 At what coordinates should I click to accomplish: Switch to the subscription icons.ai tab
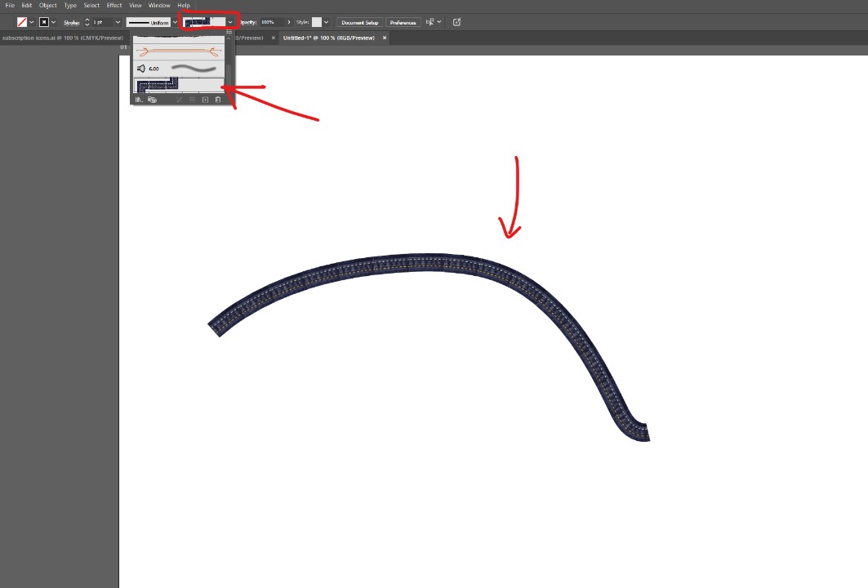pyautogui.click(x=62, y=38)
